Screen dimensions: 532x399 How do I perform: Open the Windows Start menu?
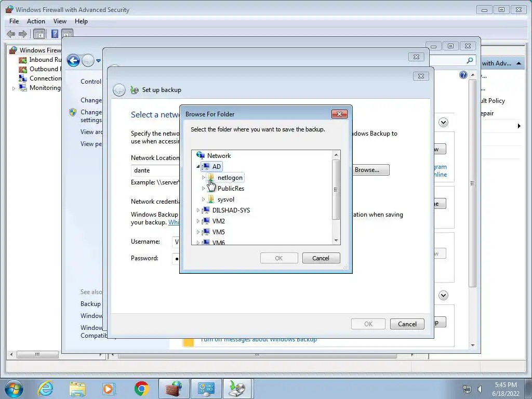pyautogui.click(x=14, y=389)
